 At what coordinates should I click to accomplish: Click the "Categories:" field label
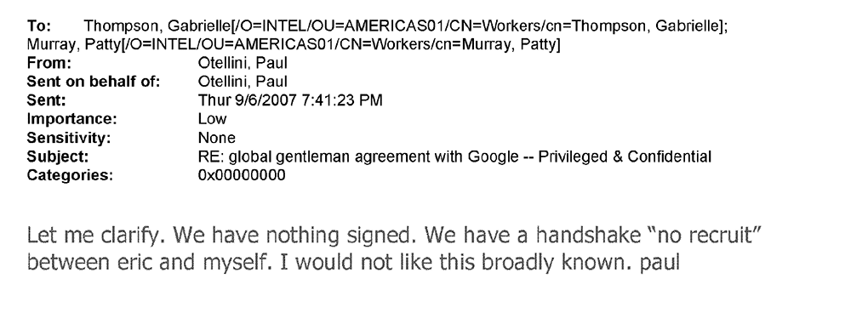pos(70,175)
